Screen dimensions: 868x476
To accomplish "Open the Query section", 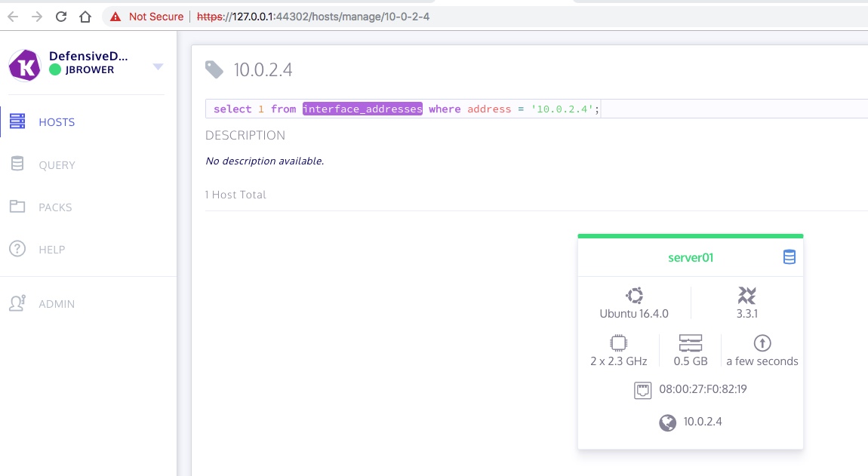I will [57, 165].
